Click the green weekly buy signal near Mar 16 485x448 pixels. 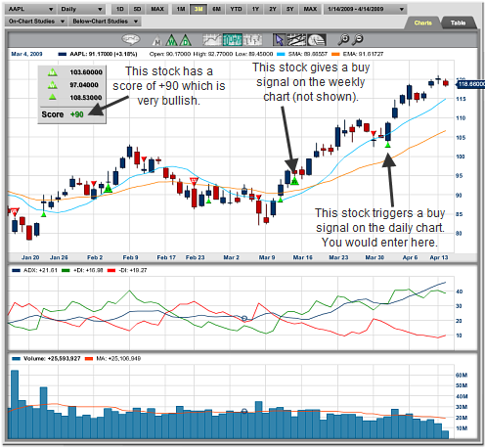[294, 181]
